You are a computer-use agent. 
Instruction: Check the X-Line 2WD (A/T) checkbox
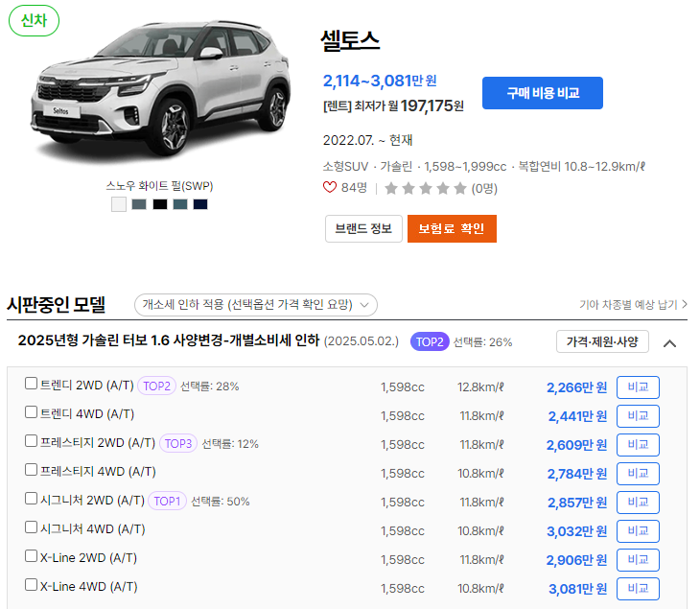(31, 556)
